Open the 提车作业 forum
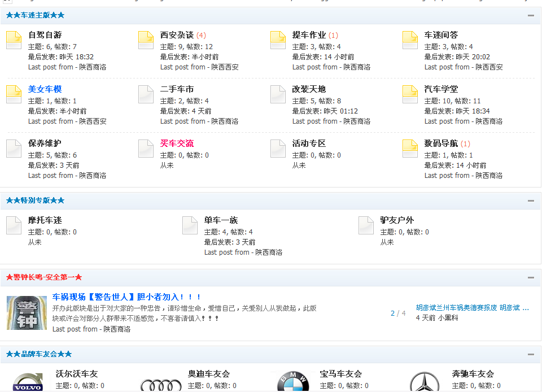The width and height of the screenshot is (542, 392). click(x=309, y=35)
